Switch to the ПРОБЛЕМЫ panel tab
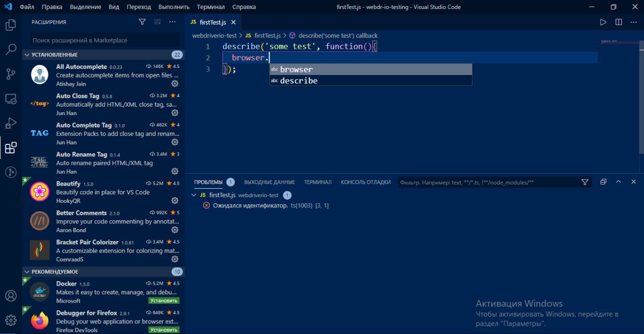This screenshot has width=644, height=334. point(208,182)
